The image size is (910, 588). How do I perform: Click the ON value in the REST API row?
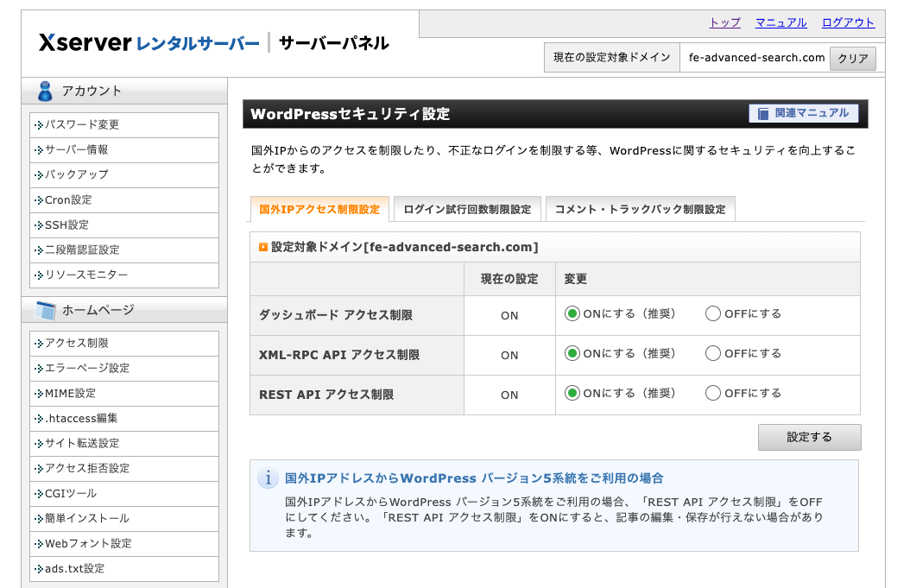509,395
